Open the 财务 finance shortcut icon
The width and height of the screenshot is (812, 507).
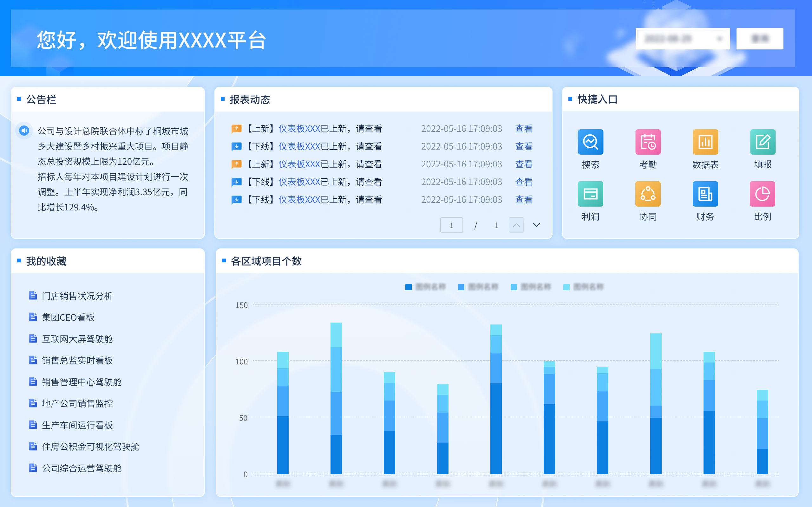point(705,194)
